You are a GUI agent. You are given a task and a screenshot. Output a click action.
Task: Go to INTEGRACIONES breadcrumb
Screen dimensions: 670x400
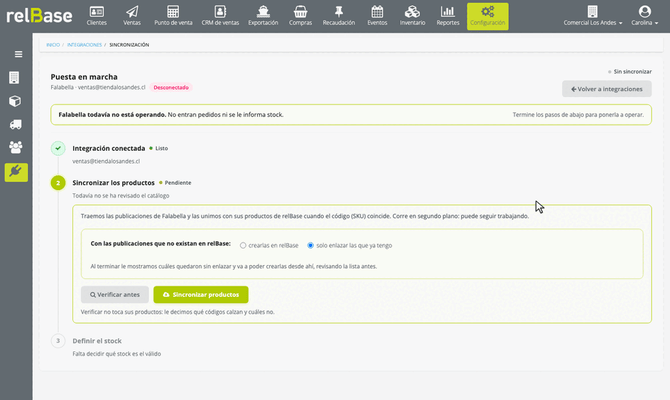tap(85, 45)
